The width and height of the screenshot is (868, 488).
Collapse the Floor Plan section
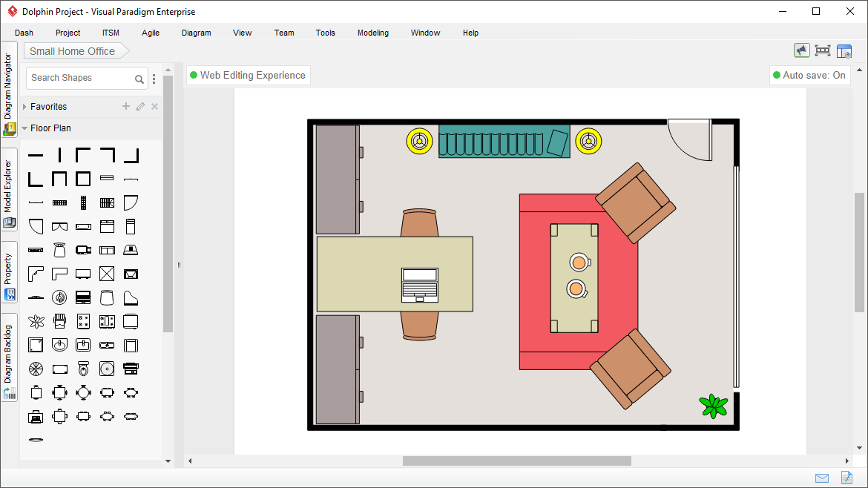[24, 128]
